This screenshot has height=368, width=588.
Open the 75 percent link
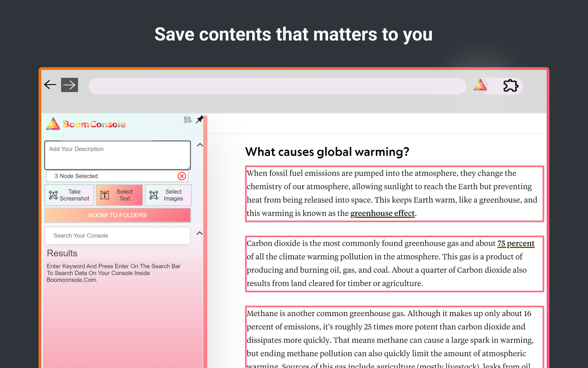(x=516, y=243)
